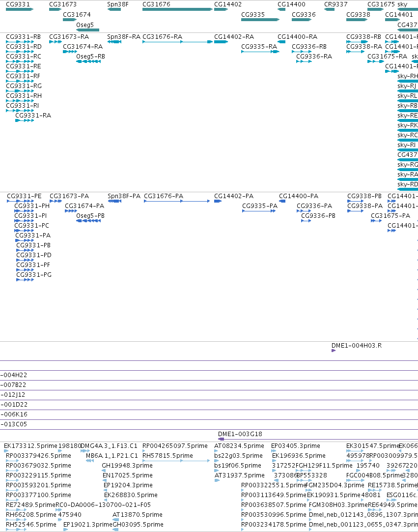Click the CG9335 gene label

tap(253, 15)
